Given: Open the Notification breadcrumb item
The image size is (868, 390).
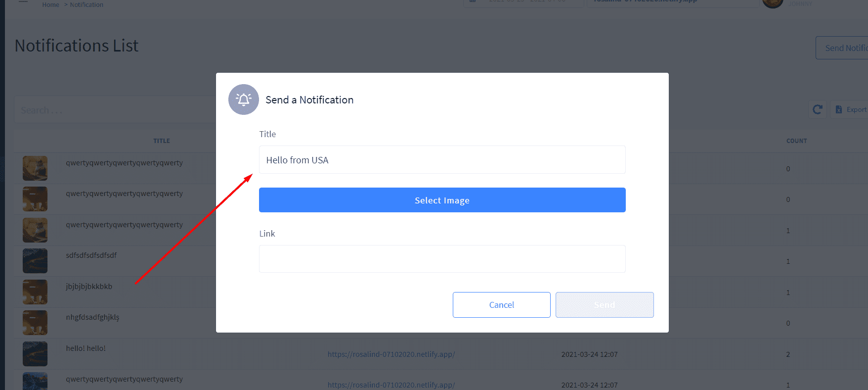Looking at the screenshot, I should 87,4.
